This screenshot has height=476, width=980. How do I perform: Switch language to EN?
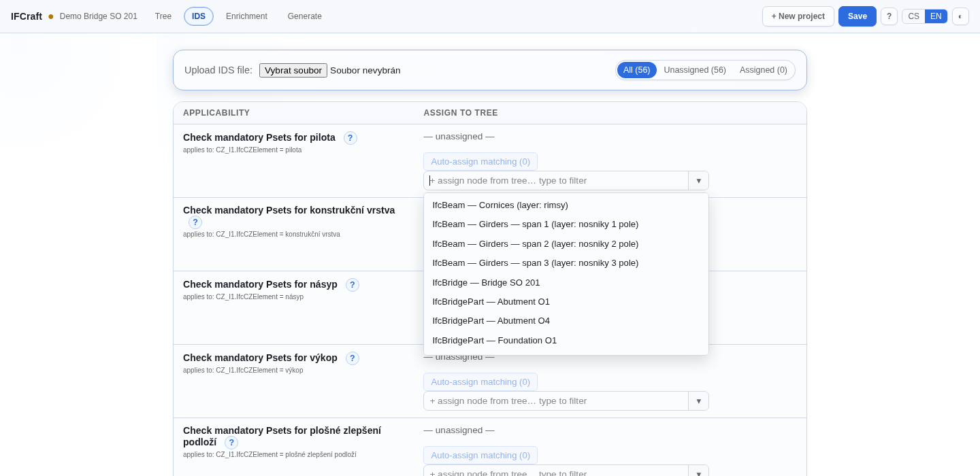coord(936,16)
